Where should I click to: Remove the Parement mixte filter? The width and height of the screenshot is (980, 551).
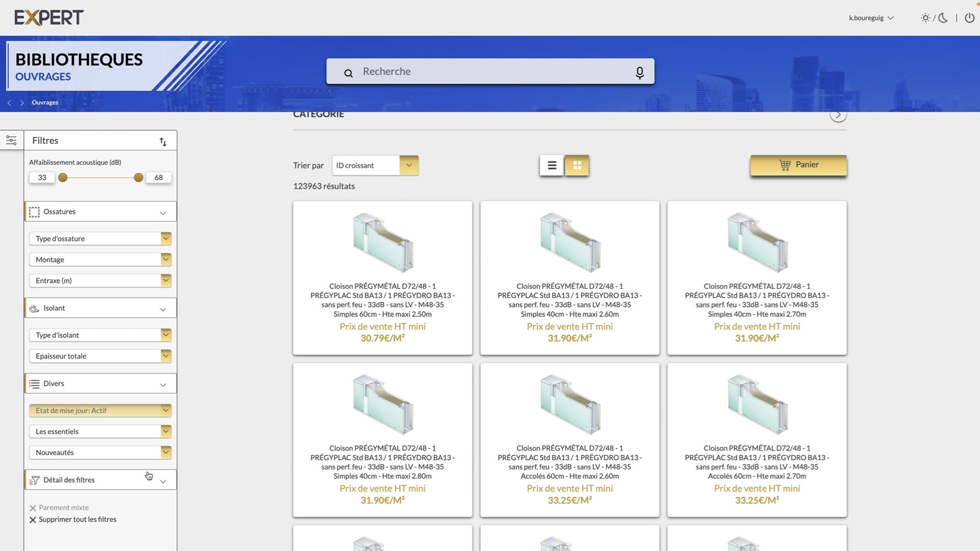click(33, 508)
